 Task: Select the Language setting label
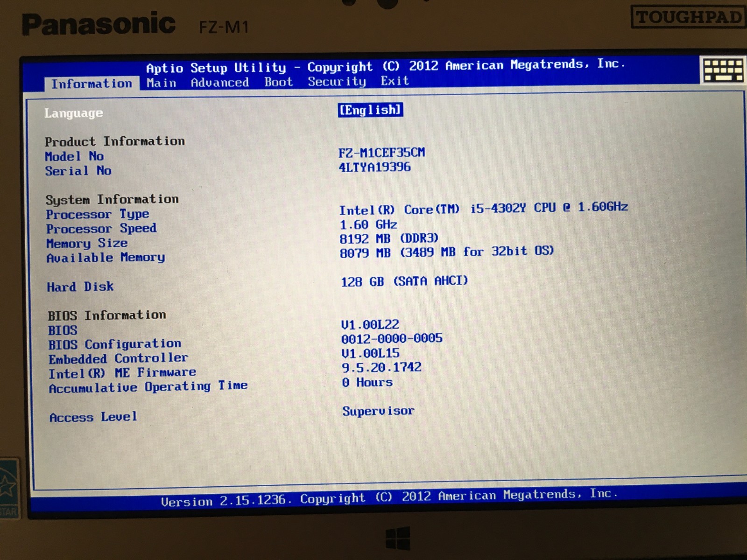click(74, 113)
